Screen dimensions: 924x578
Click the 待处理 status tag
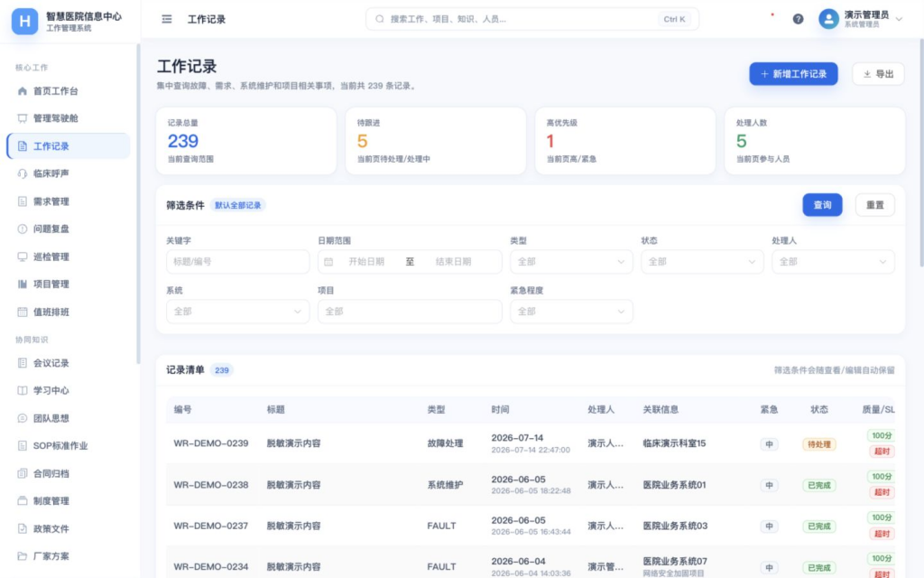[x=818, y=444]
